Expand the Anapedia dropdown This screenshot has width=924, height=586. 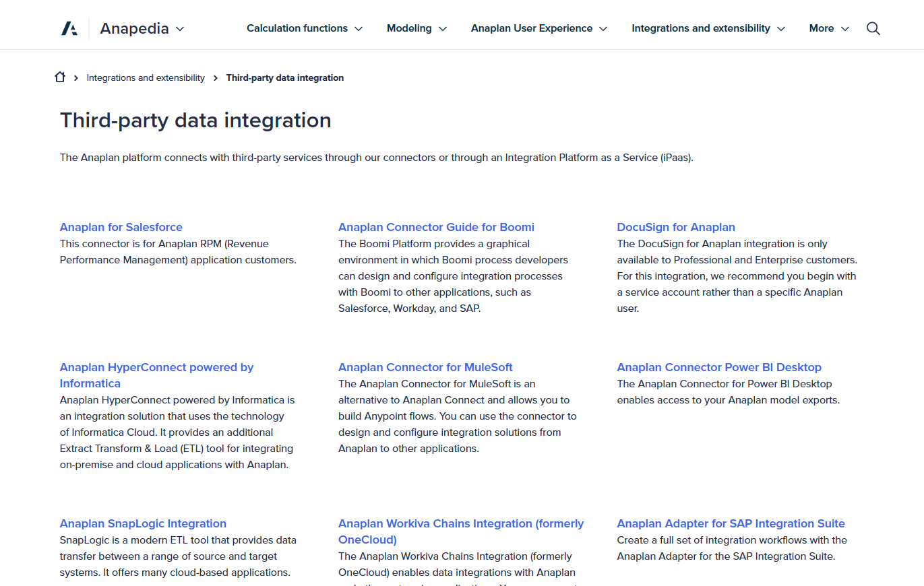(142, 28)
